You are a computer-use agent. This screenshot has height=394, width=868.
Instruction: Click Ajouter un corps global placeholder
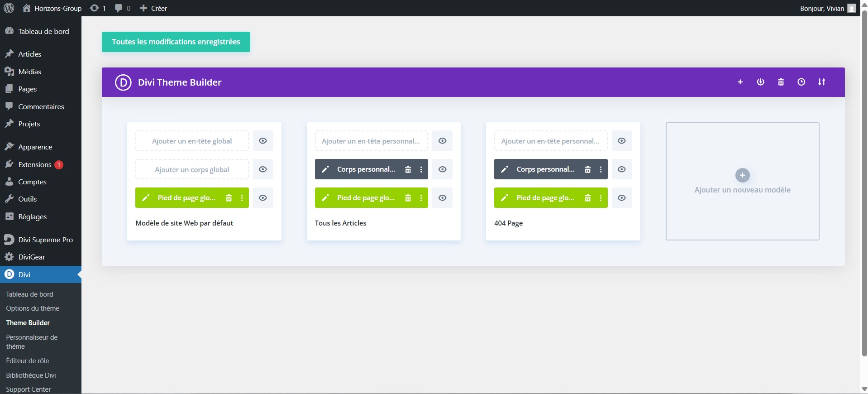tap(192, 169)
